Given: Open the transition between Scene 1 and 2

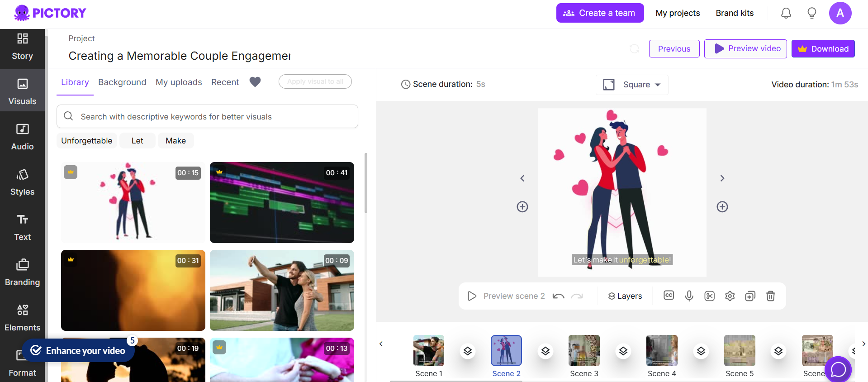Looking at the screenshot, I should pos(468,351).
